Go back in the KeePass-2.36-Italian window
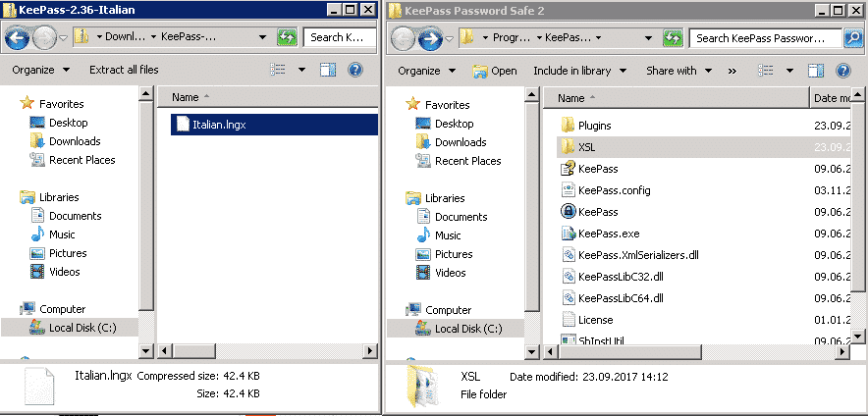 click(17, 37)
